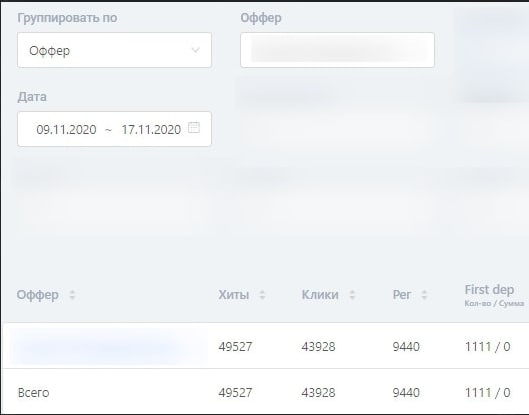
Task: Click the blurred offer name link in first row
Action: (x=98, y=346)
